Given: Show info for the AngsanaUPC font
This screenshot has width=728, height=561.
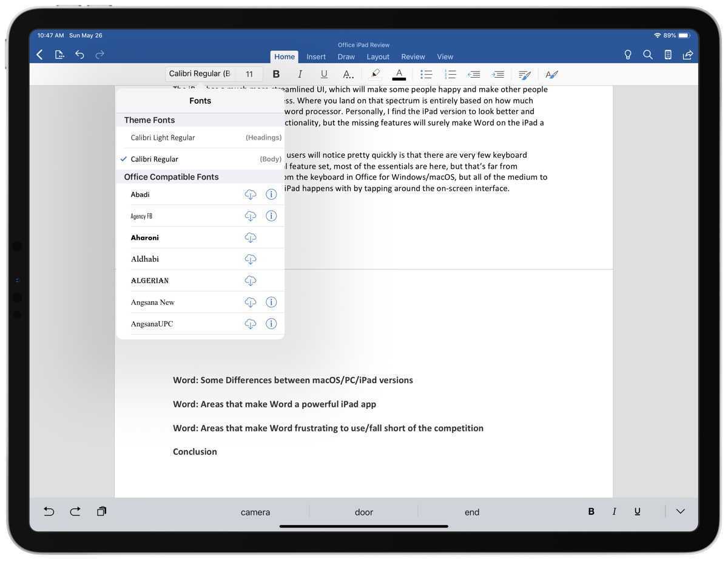Looking at the screenshot, I should pyautogui.click(x=271, y=324).
